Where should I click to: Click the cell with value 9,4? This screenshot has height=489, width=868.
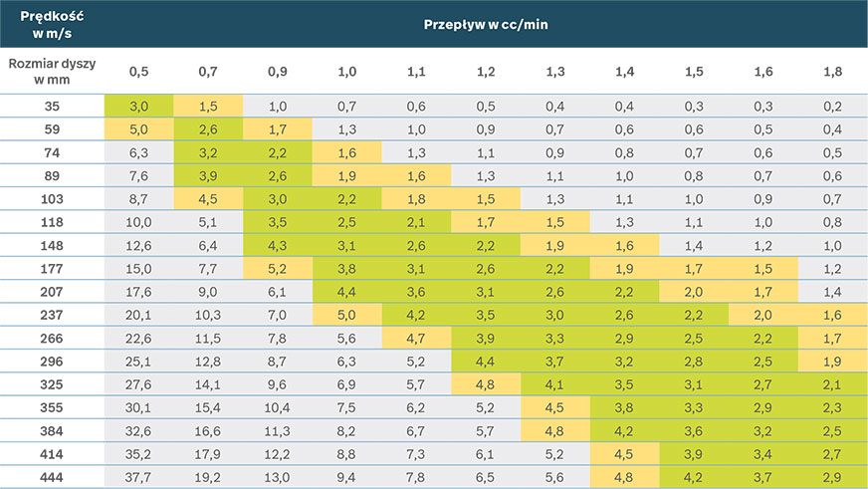346,476
